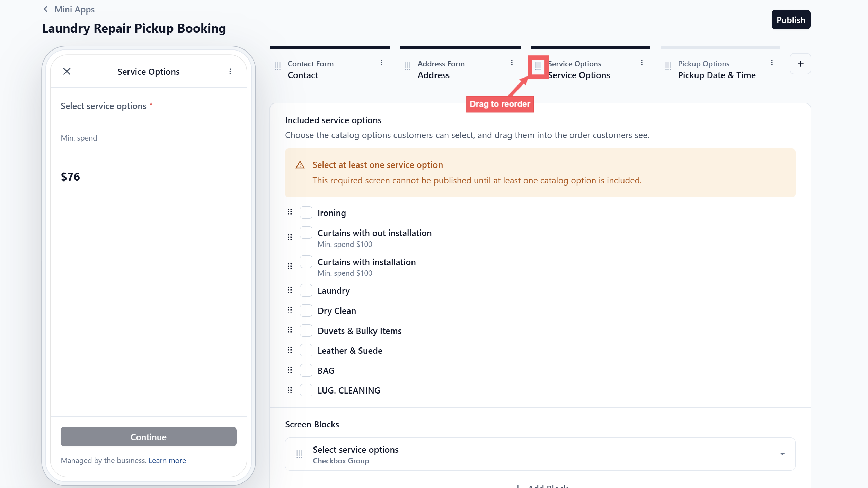
Task: Select the Leather & Suede checkbox
Action: (306, 350)
